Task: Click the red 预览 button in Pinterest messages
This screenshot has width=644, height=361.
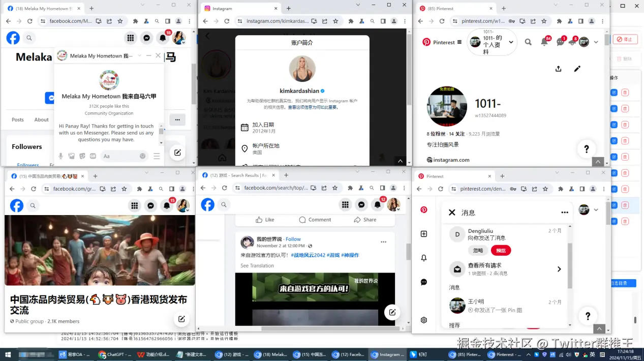Action: [x=501, y=251]
